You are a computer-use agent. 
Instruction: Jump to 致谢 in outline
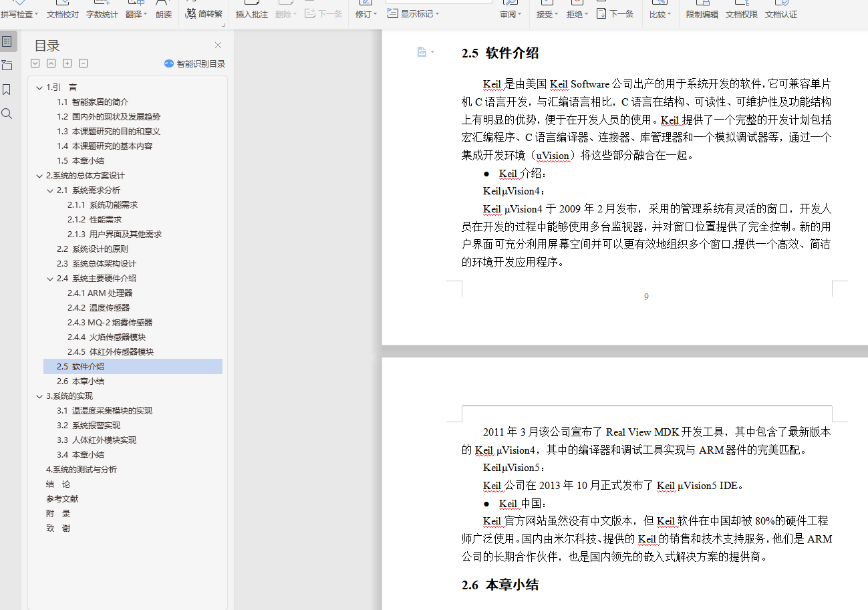(58, 528)
